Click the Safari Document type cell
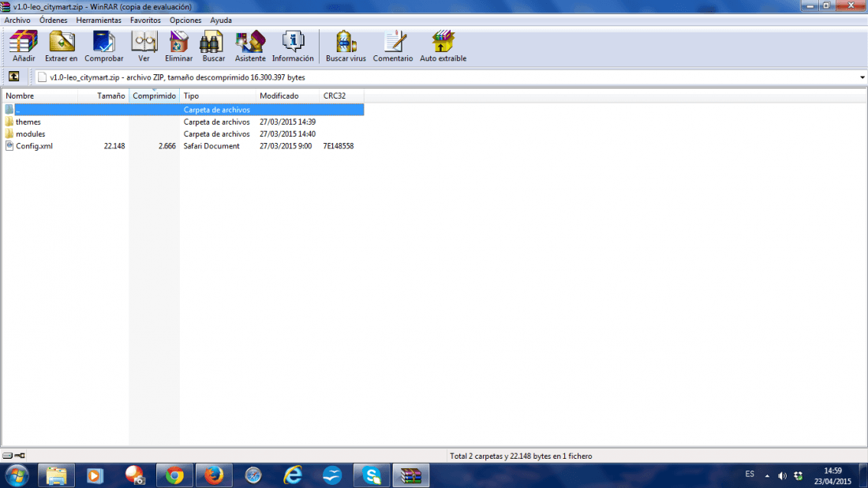Screen dimensions: 868x488 (211, 146)
